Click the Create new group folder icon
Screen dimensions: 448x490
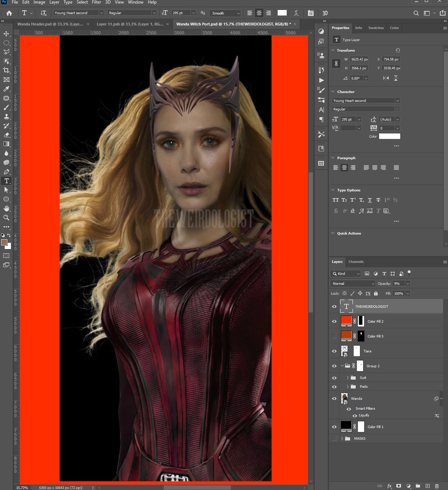click(418, 486)
